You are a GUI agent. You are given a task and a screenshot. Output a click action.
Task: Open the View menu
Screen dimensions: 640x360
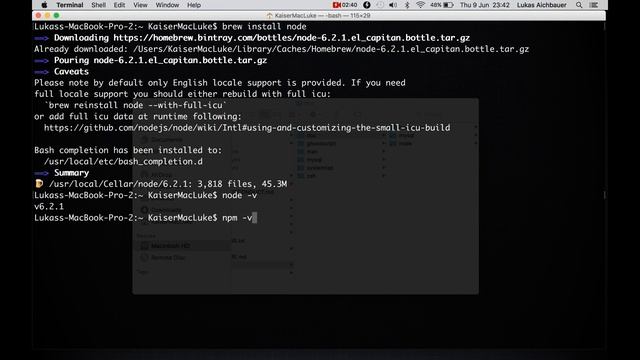[140, 5]
